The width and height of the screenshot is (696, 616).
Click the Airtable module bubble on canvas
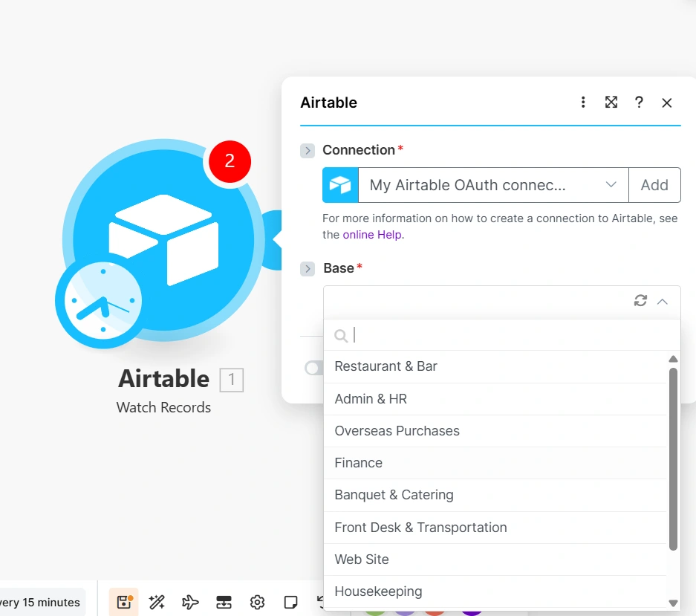click(x=164, y=240)
